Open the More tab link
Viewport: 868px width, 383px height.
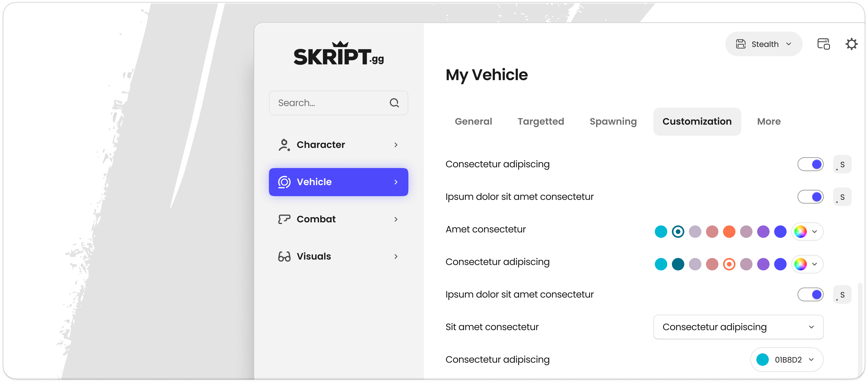point(769,122)
